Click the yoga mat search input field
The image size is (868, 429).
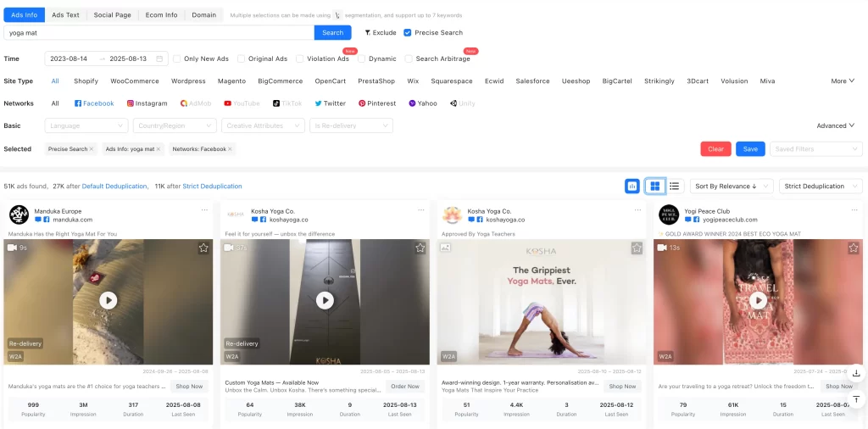pos(159,33)
